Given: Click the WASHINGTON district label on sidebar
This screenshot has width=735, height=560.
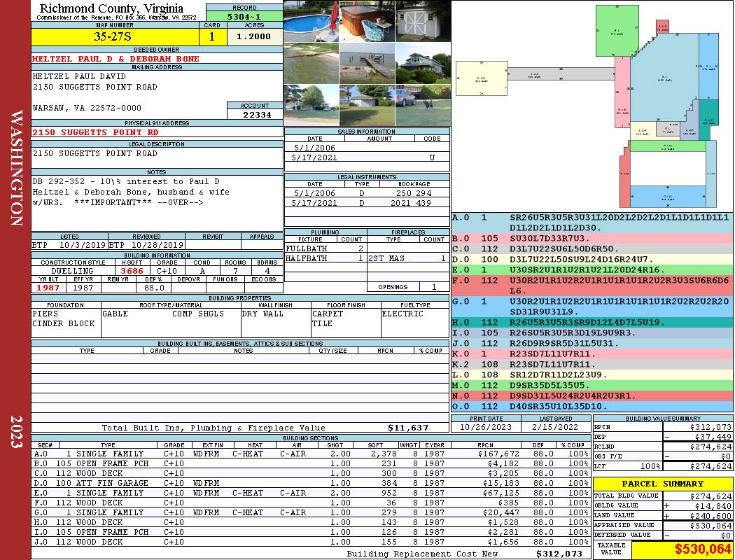Looking at the screenshot, I should coord(16,168).
